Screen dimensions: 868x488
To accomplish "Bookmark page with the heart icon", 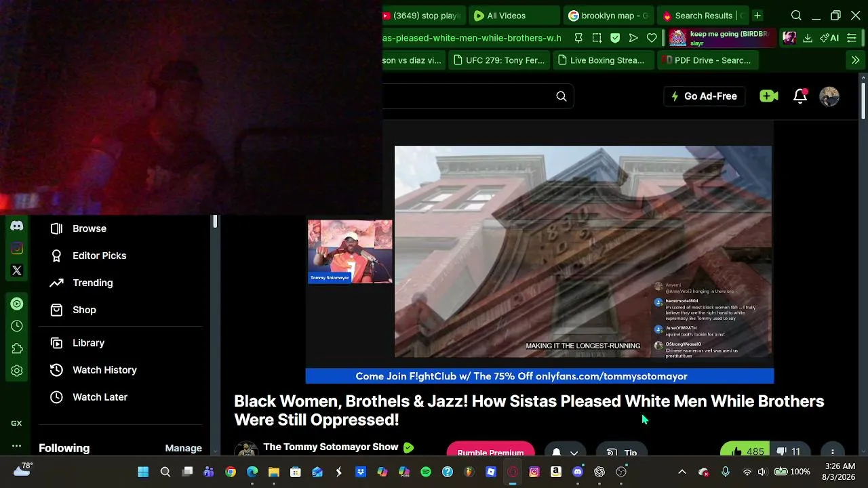I will (652, 38).
